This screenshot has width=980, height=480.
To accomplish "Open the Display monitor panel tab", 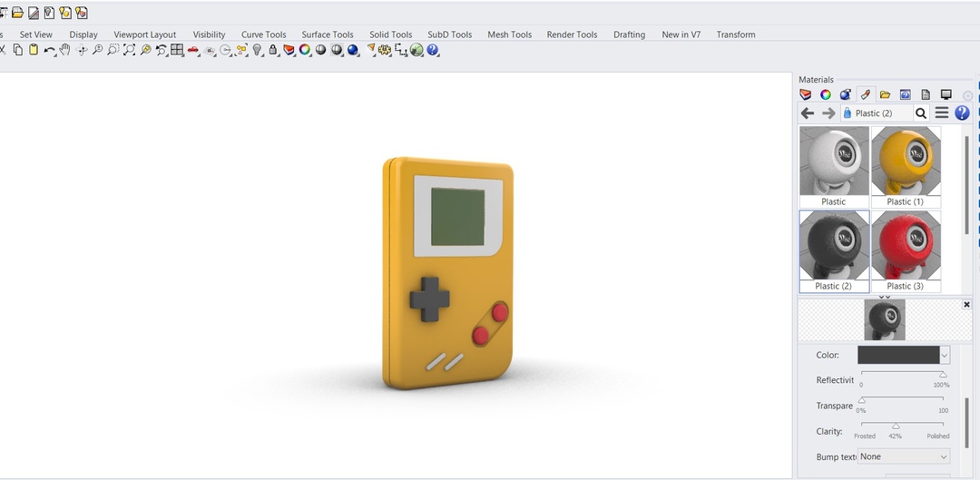I will click(946, 94).
